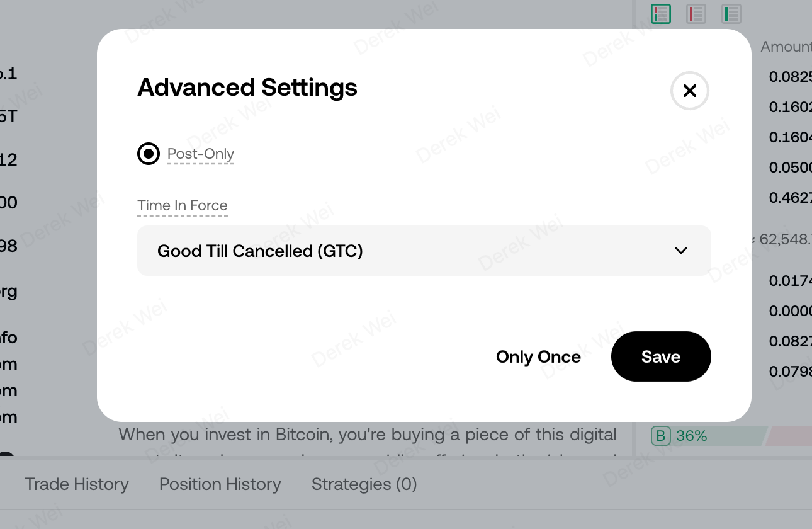Select the combined buy/sell order book view icon
Image resolution: width=812 pixels, height=529 pixels.
click(x=661, y=13)
